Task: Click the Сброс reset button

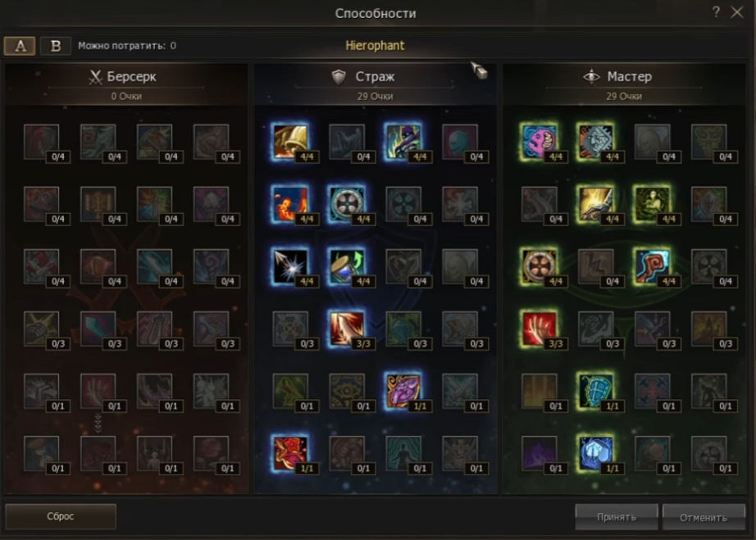Action: [61, 516]
